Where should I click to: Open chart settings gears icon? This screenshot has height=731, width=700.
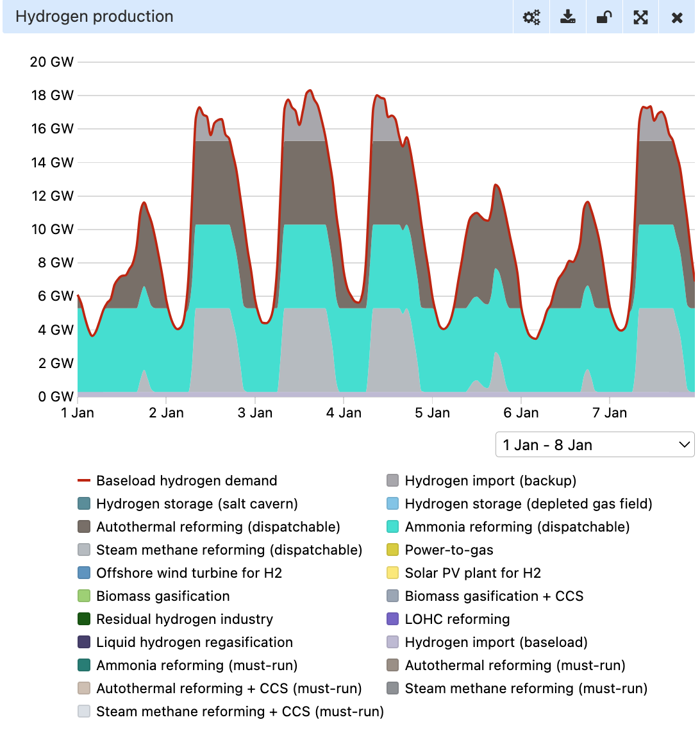[x=531, y=17]
